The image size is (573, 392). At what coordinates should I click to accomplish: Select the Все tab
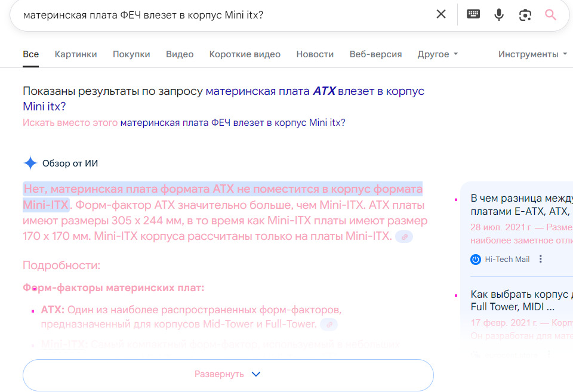pos(30,54)
